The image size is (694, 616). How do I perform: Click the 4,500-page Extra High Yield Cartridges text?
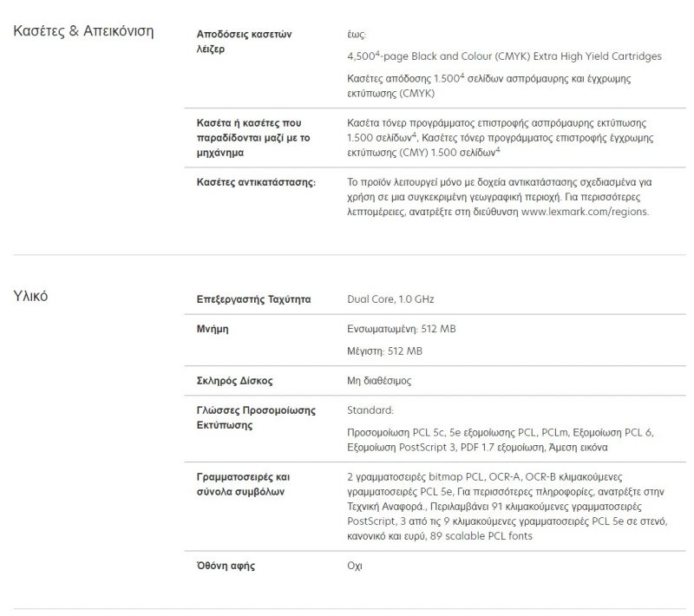tap(504, 56)
